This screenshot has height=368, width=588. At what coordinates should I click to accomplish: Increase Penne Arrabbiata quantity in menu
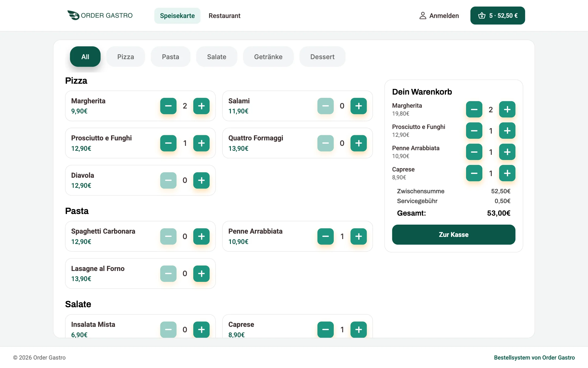point(359,236)
